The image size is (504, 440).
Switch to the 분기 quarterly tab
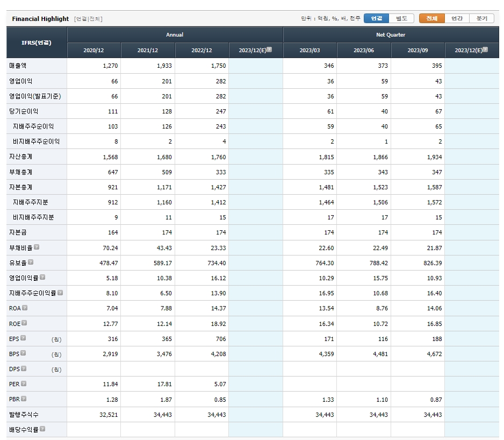point(481,18)
